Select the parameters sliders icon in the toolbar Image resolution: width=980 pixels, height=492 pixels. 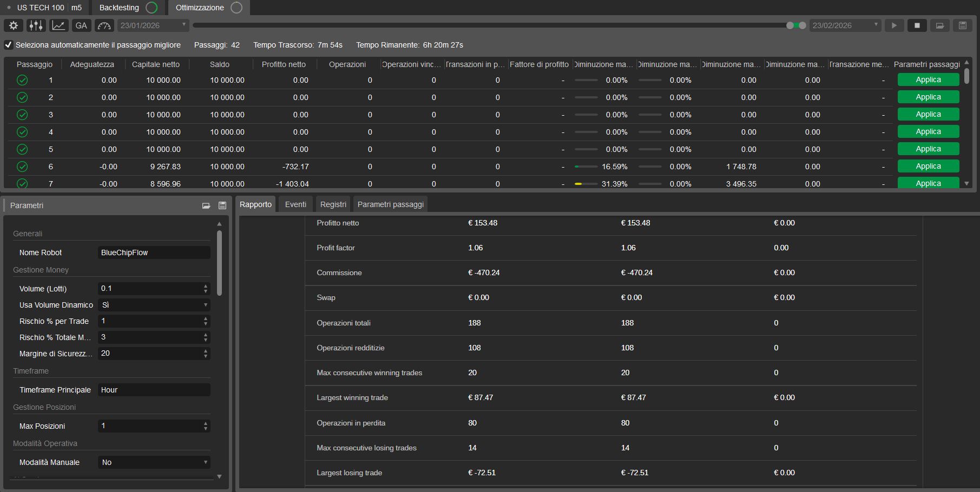tap(36, 25)
